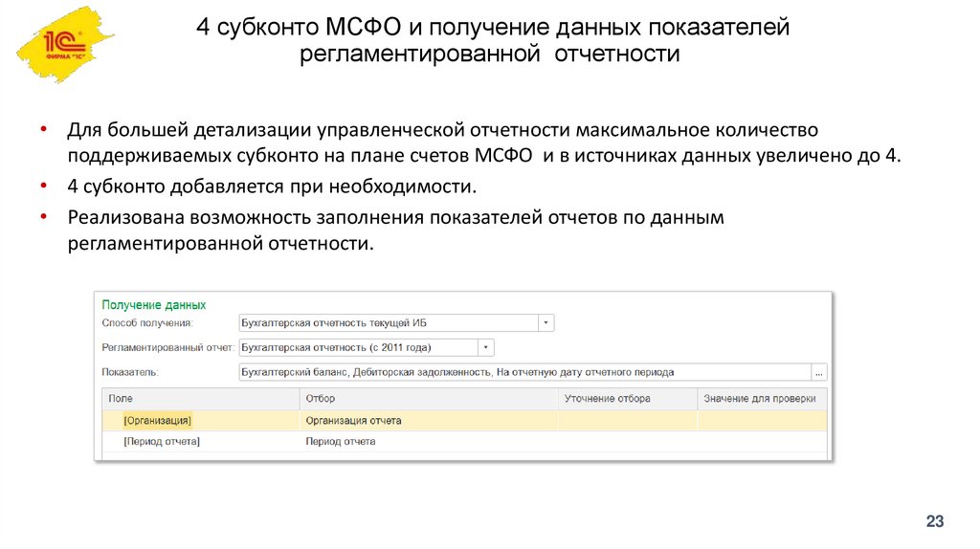This screenshot has width=980, height=549.
Task: Click the Получение данных section title
Action: [x=154, y=305]
